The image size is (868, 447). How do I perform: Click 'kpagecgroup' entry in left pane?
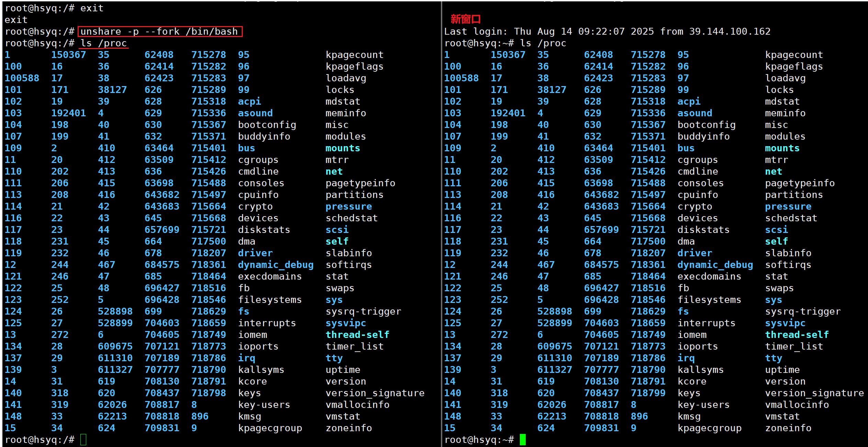[270, 428]
